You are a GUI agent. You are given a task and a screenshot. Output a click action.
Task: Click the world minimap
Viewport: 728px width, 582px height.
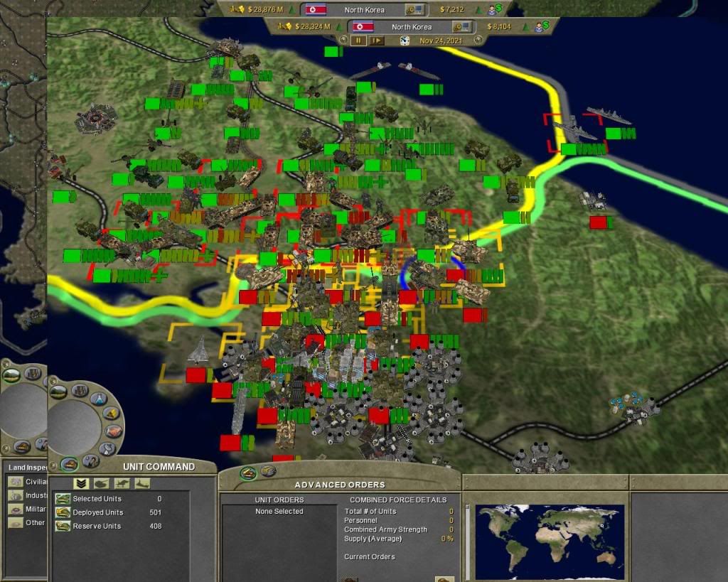pos(550,542)
